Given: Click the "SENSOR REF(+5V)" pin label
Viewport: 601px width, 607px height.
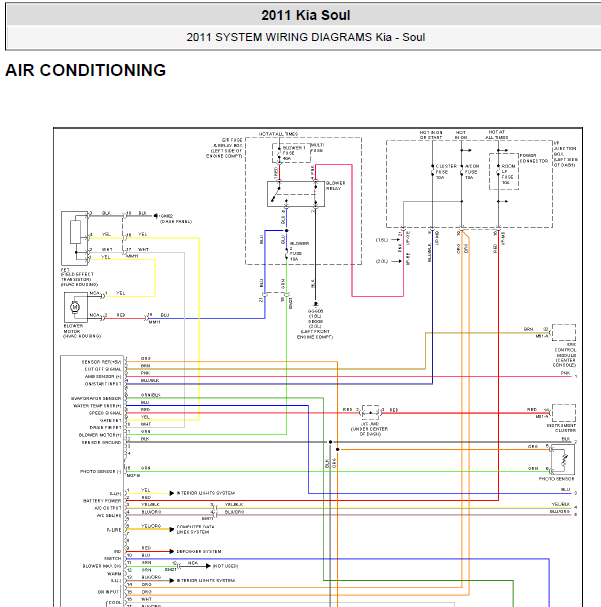Looking at the screenshot, I should tap(101, 362).
